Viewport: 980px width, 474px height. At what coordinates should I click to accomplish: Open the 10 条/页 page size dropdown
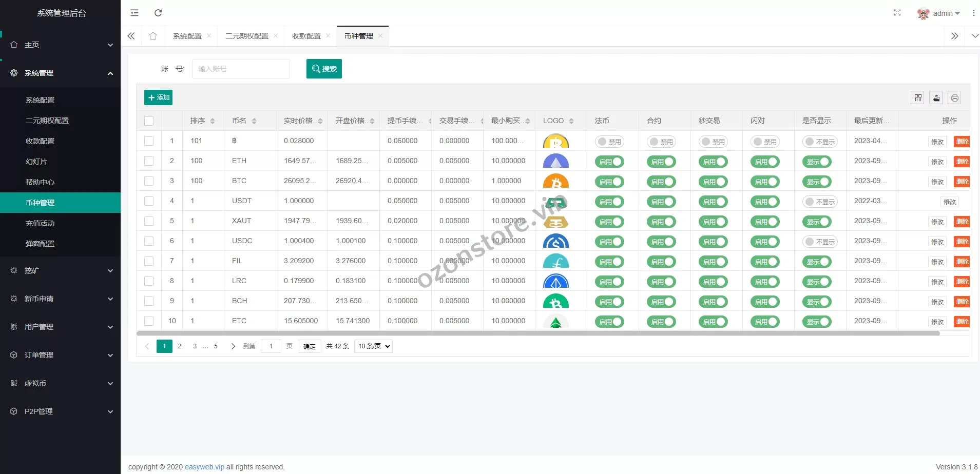pyautogui.click(x=373, y=346)
